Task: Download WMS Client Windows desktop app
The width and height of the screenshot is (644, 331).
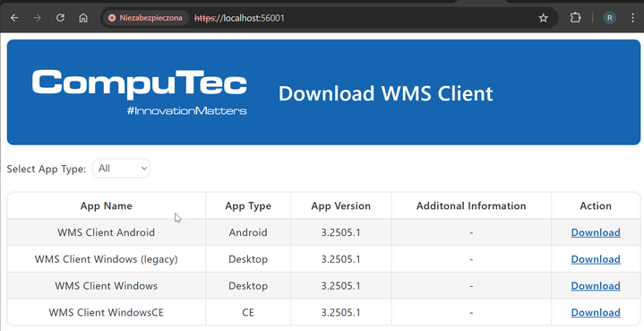Action: [x=596, y=286]
